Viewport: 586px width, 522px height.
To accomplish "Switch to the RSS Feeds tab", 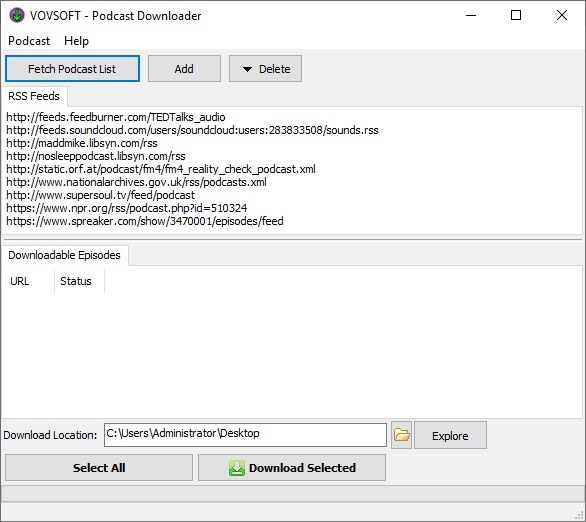I will coord(34,96).
